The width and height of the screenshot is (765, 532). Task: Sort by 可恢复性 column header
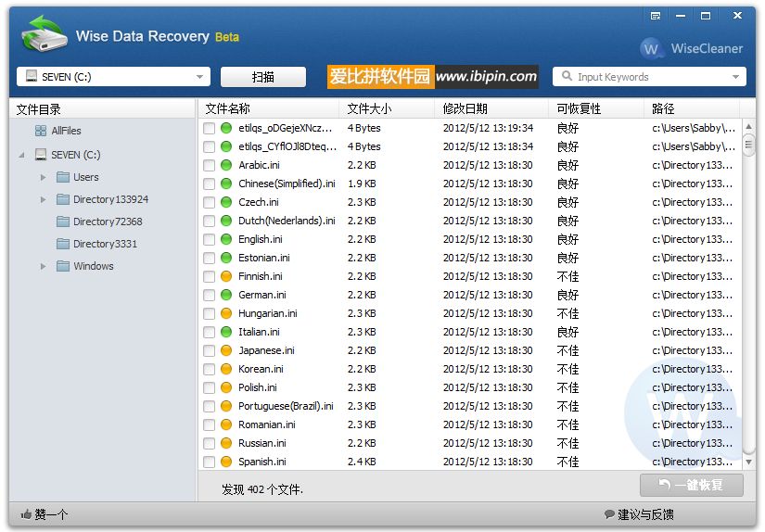click(596, 108)
